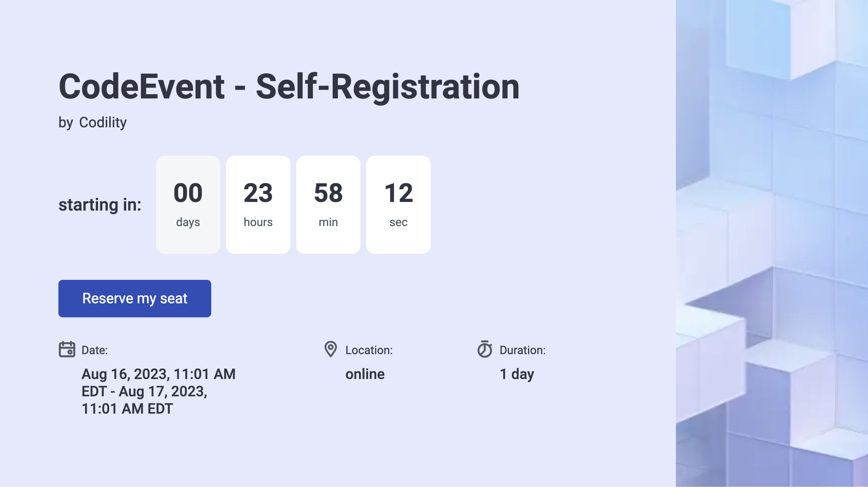Click the calendar icon beside Date
This screenshot has width=868, height=489.
[x=67, y=349]
